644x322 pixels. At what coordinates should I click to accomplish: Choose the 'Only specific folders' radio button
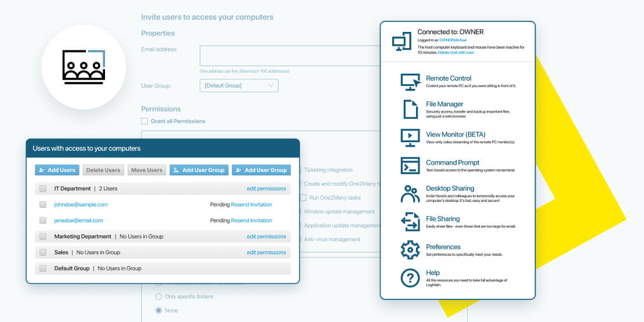pos(158,296)
